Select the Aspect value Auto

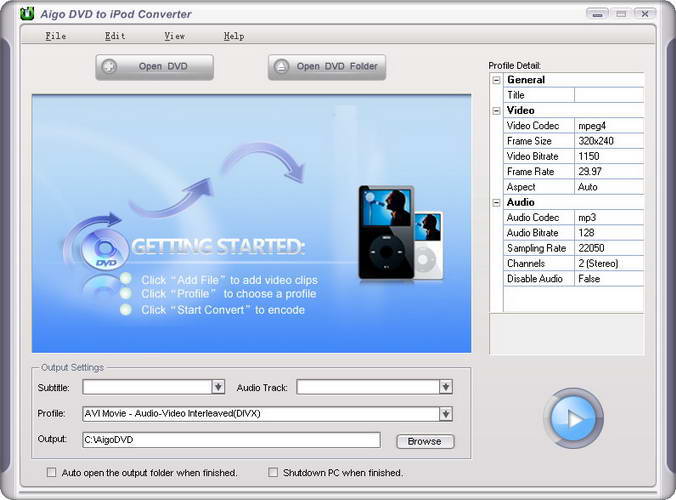(x=609, y=187)
